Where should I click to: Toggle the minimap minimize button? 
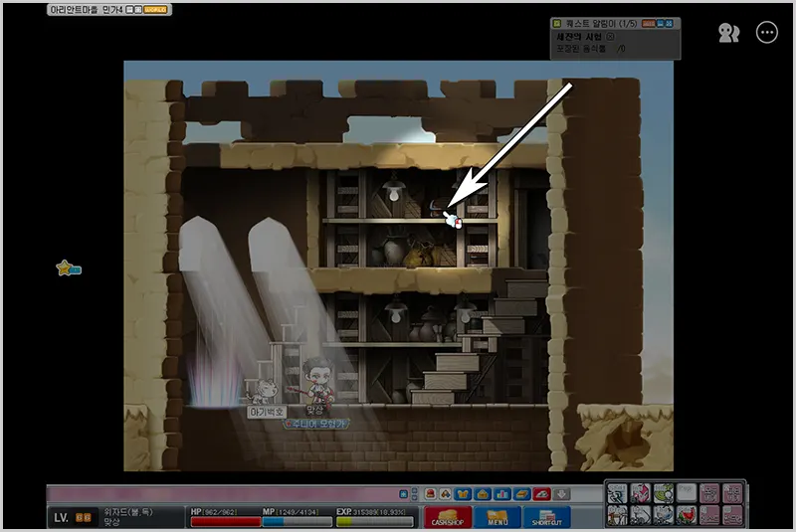pyautogui.click(x=129, y=10)
